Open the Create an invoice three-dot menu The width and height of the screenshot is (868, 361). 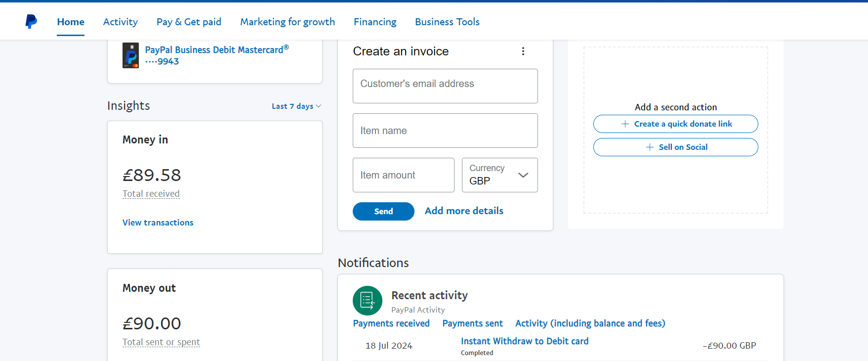pos(523,51)
